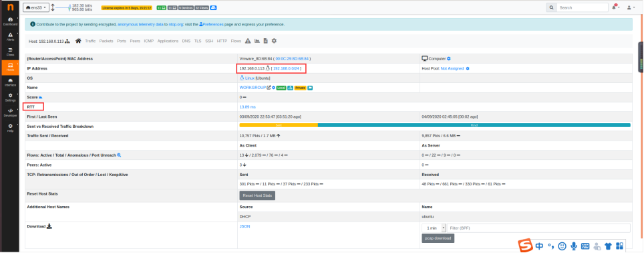Open Sogou skin t-shirt icon
The height and width of the screenshot is (253, 644).
tap(609, 246)
